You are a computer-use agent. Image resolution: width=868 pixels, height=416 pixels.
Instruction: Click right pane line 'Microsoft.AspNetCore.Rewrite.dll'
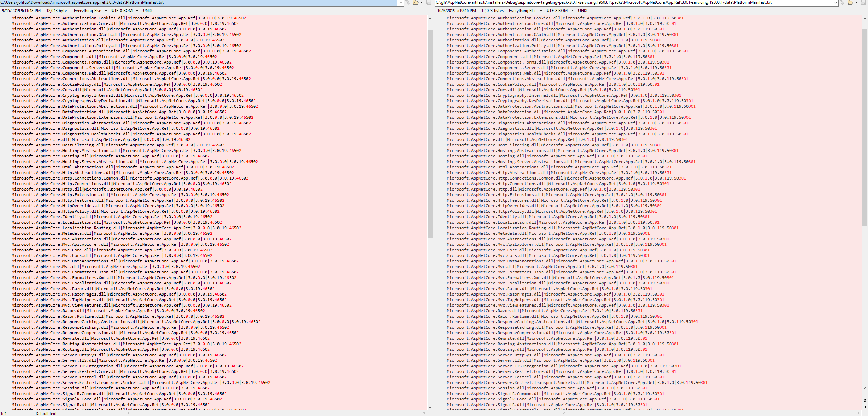click(x=547, y=338)
